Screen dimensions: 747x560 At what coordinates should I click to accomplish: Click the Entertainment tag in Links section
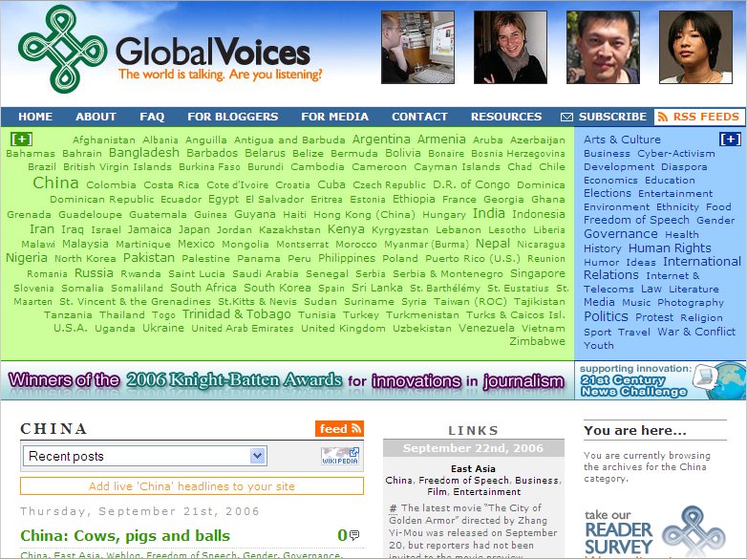[487, 492]
